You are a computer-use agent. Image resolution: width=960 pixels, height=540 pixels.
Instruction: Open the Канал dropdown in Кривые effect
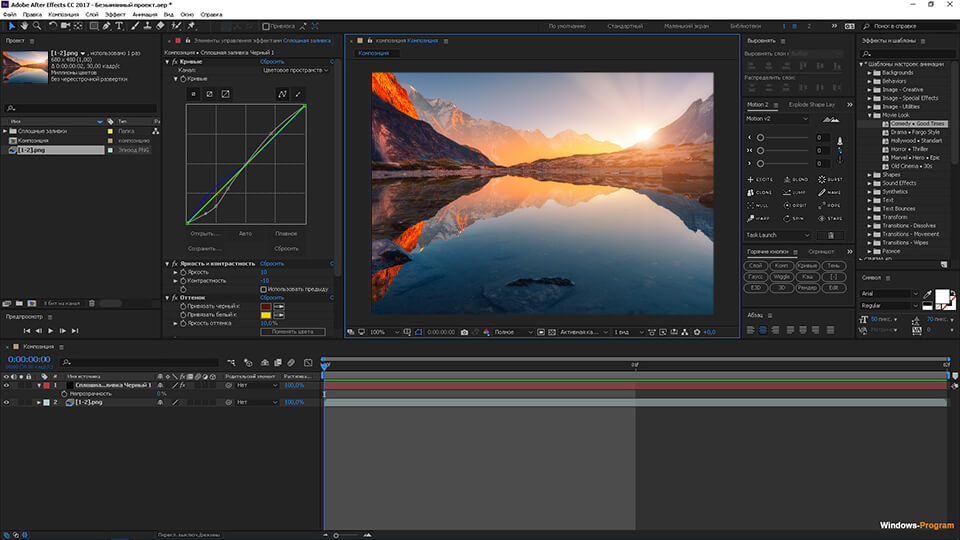tap(295, 71)
